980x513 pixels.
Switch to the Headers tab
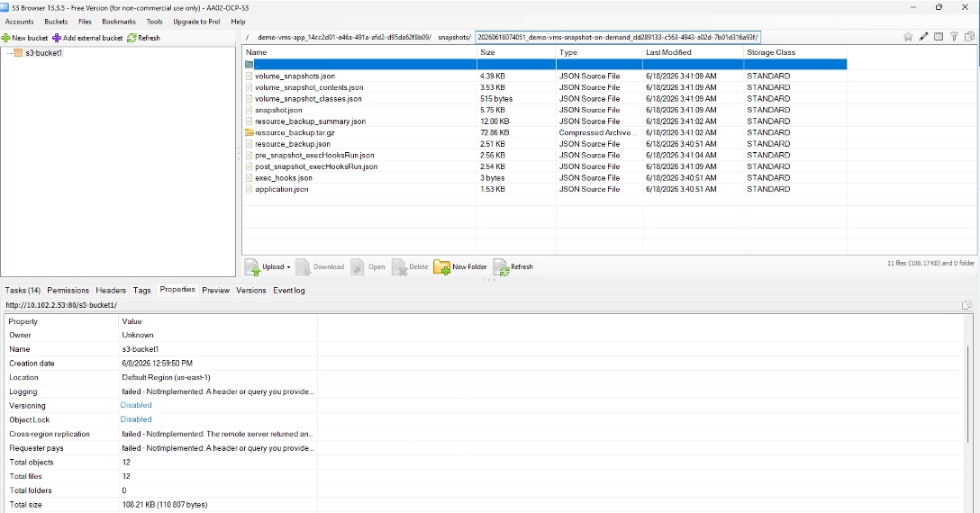click(x=111, y=291)
